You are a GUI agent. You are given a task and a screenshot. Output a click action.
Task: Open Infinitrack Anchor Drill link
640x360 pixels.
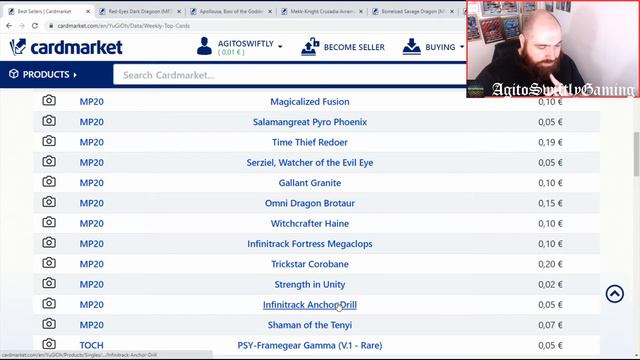point(310,305)
